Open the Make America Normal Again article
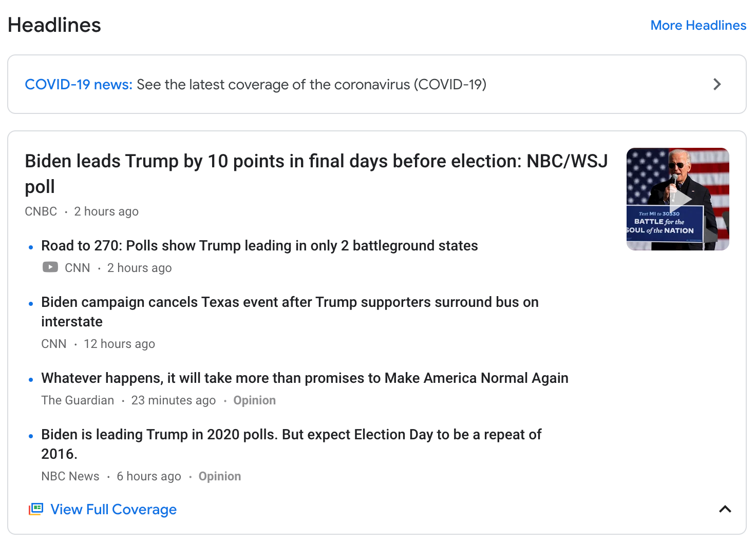756x544 pixels. pos(305,378)
